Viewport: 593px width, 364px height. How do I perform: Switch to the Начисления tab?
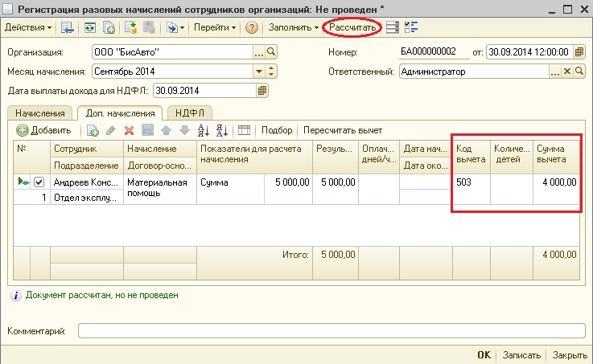(x=40, y=112)
